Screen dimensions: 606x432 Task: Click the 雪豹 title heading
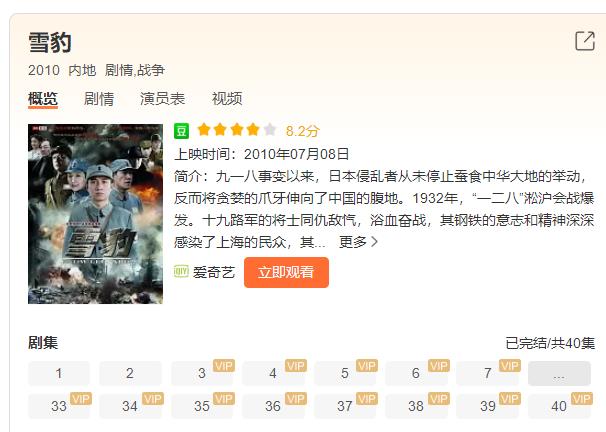click(50, 43)
